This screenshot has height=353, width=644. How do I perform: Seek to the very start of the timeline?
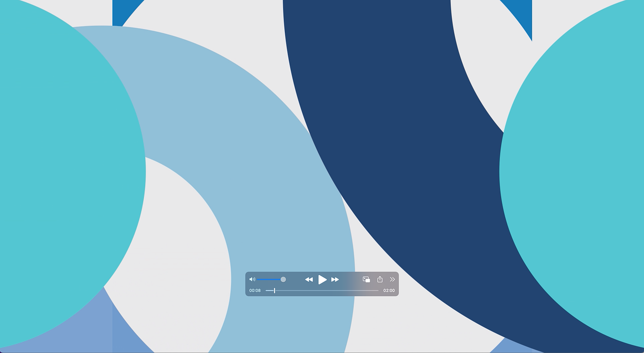pos(266,291)
